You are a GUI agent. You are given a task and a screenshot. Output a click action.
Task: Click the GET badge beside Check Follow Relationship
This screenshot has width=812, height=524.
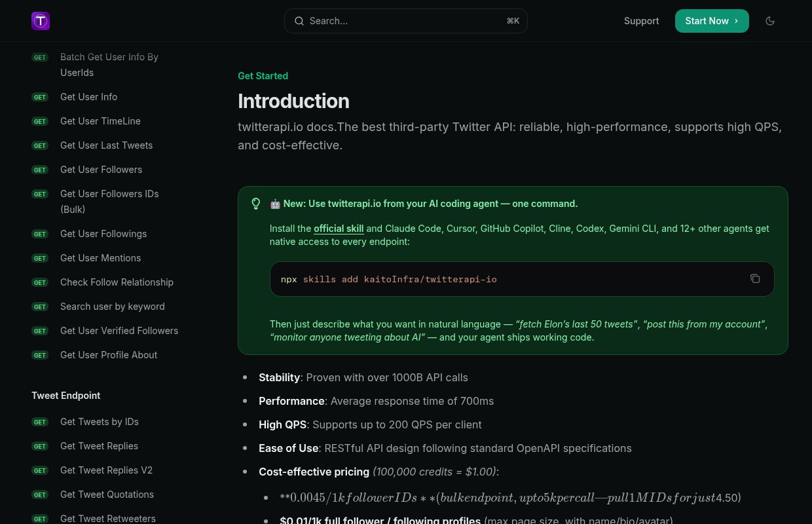coord(40,282)
